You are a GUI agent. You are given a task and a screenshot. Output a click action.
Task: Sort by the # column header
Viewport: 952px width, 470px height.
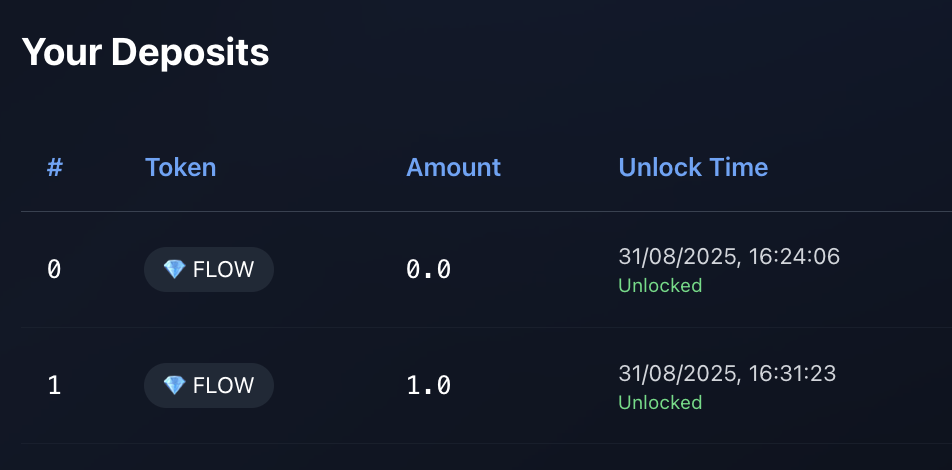click(55, 167)
